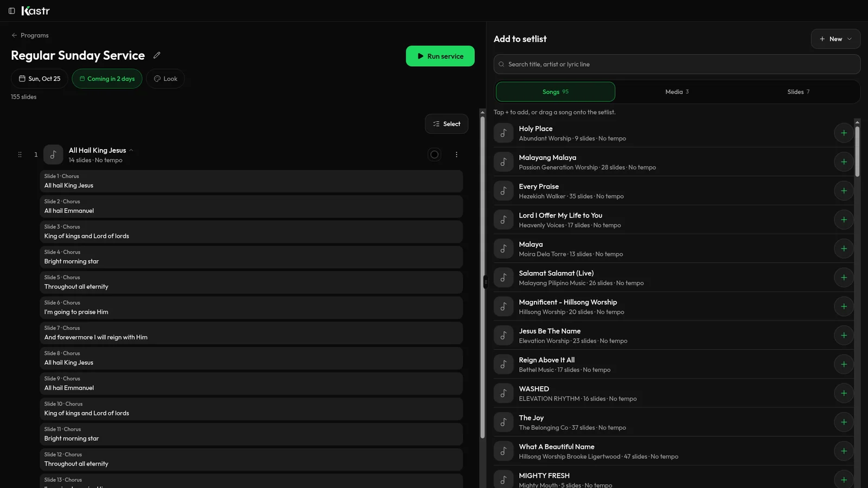
Task: Grab the drag handle for All Hail King Jesus
Action: (20, 155)
